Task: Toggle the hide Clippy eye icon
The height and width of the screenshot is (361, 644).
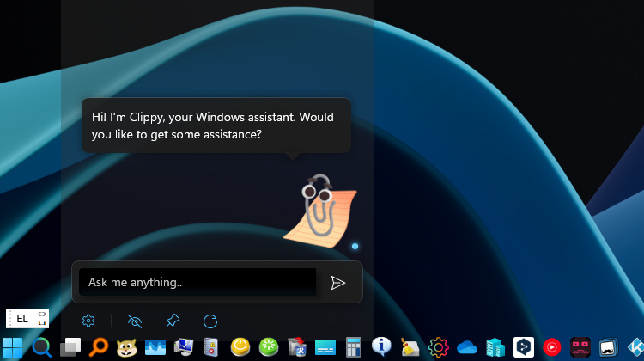Action: click(x=135, y=321)
